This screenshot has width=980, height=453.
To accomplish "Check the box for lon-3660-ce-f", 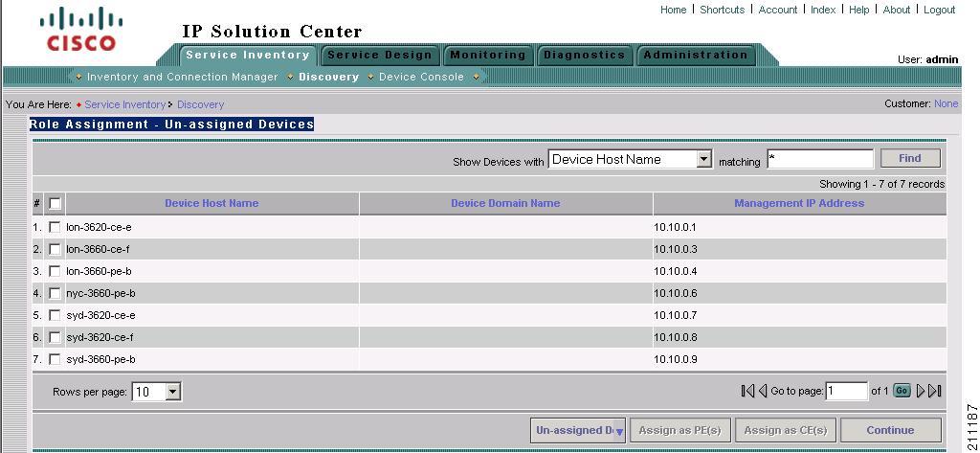I will 55,249.
